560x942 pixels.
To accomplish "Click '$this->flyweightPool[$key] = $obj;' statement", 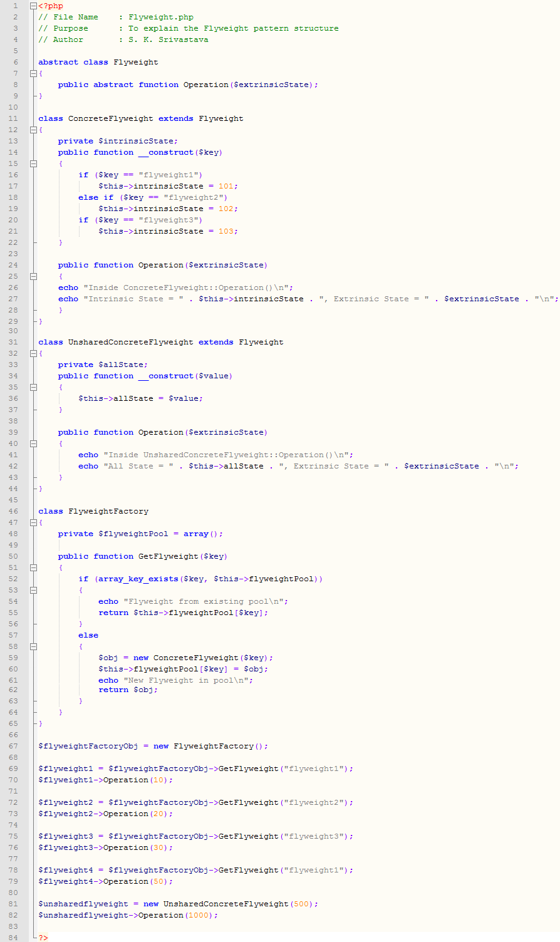I will (x=184, y=669).
